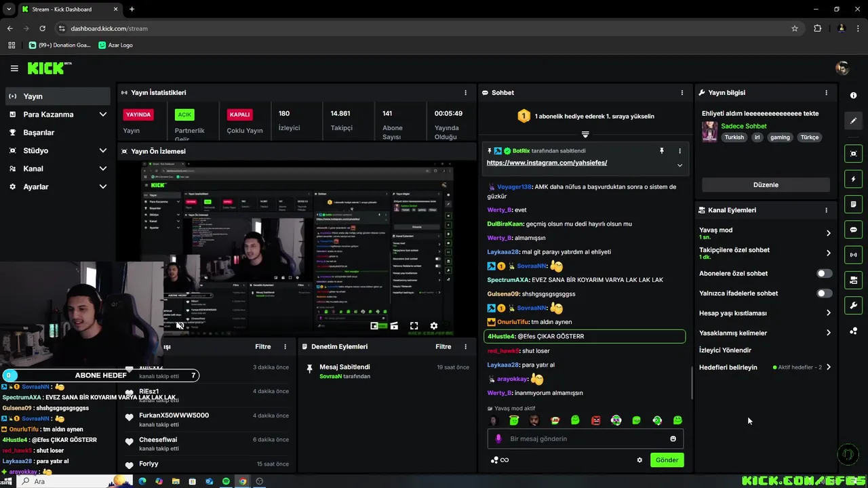Open Hedefleri belirleyin goals arrow
The image size is (868, 488).
[x=829, y=367]
